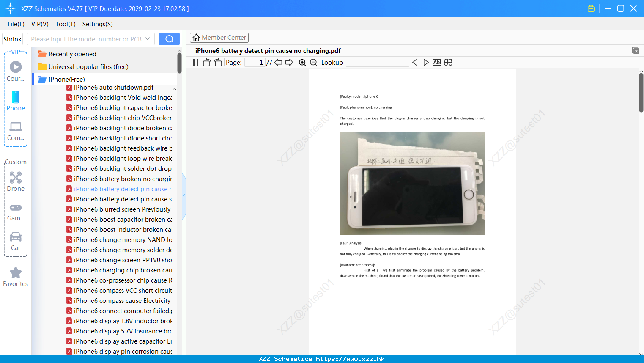Open the VIP(V) menu

tap(40, 24)
